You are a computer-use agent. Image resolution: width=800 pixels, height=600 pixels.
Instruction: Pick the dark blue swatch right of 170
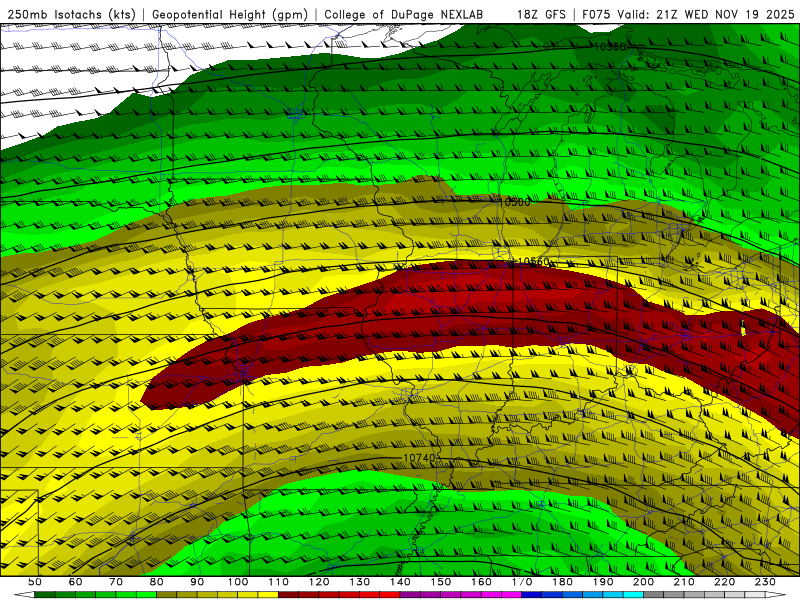[x=532, y=595]
